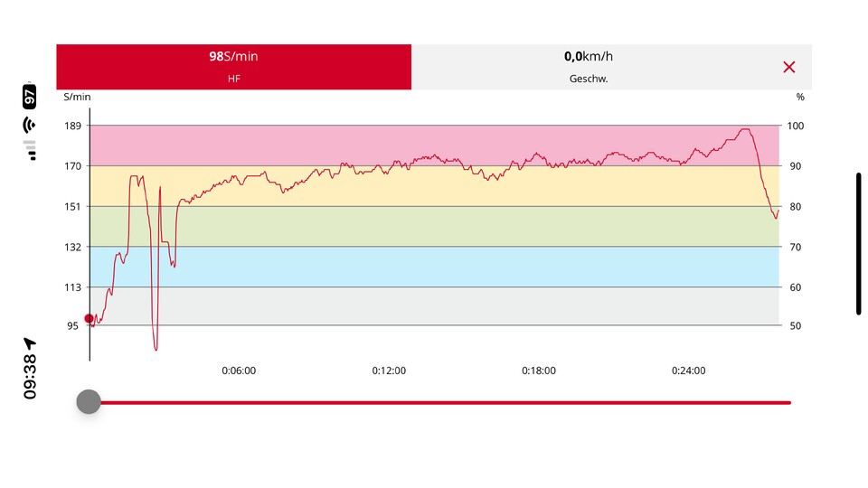Image resolution: width=868 pixels, height=488 pixels.
Task: Click the blue heart rate zone band
Action: tap(434, 267)
